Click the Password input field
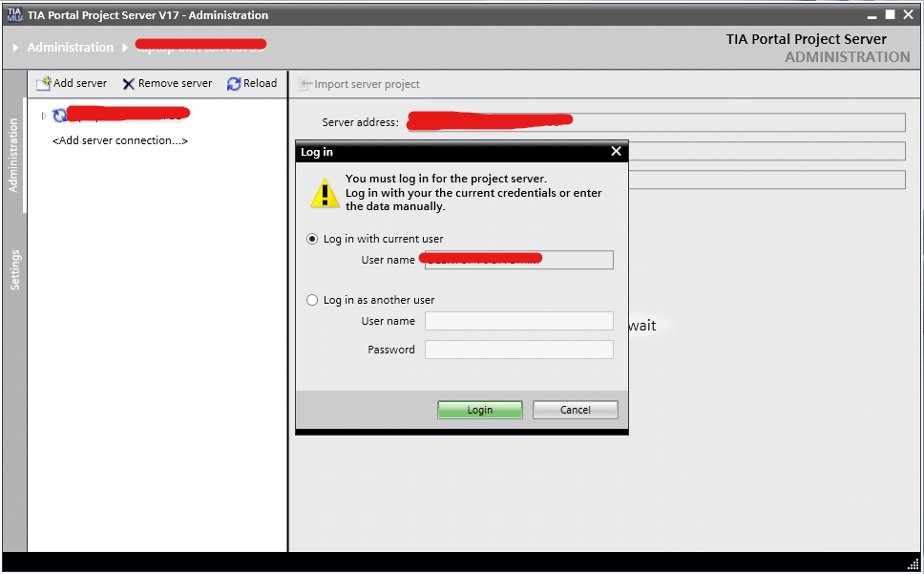Screen dimensions: 924x574 (519, 350)
